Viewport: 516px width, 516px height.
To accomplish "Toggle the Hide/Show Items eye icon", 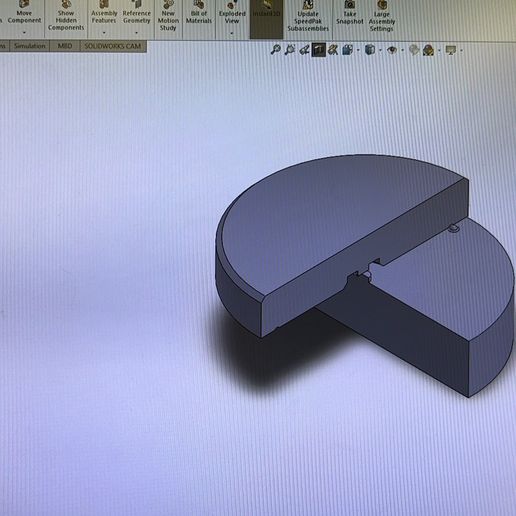I will click(x=392, y=50).
